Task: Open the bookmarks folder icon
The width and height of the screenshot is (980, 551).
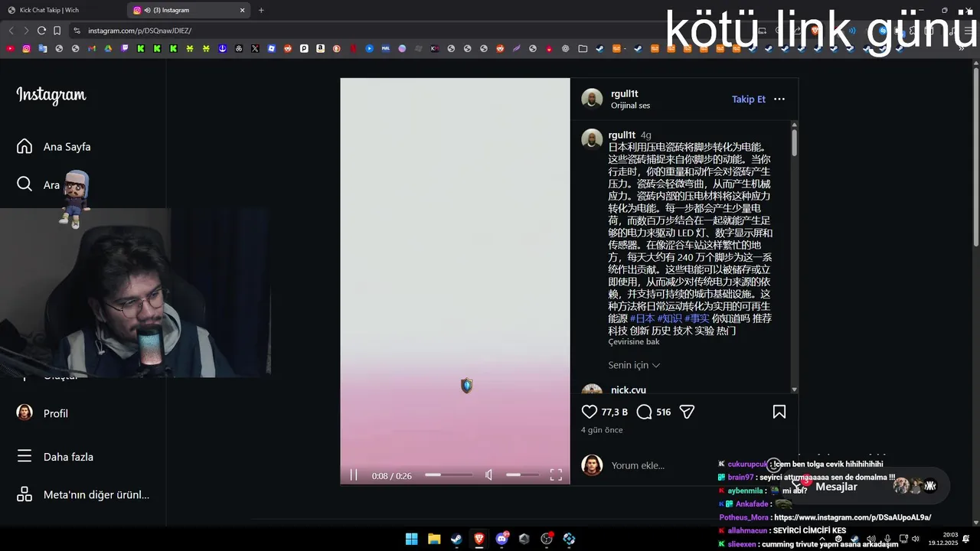Action: coord(583,48)
